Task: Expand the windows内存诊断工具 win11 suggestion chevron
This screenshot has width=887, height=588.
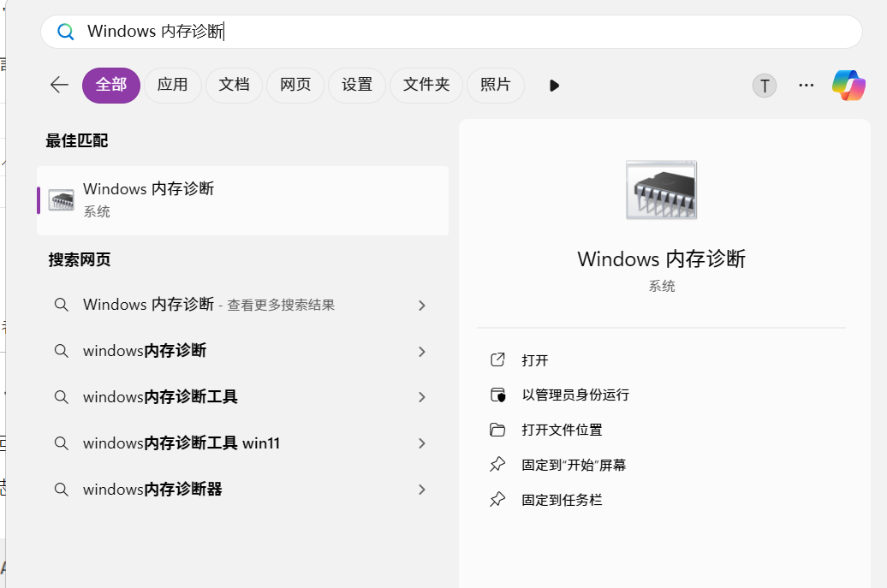Action: [x=421, y=443]
